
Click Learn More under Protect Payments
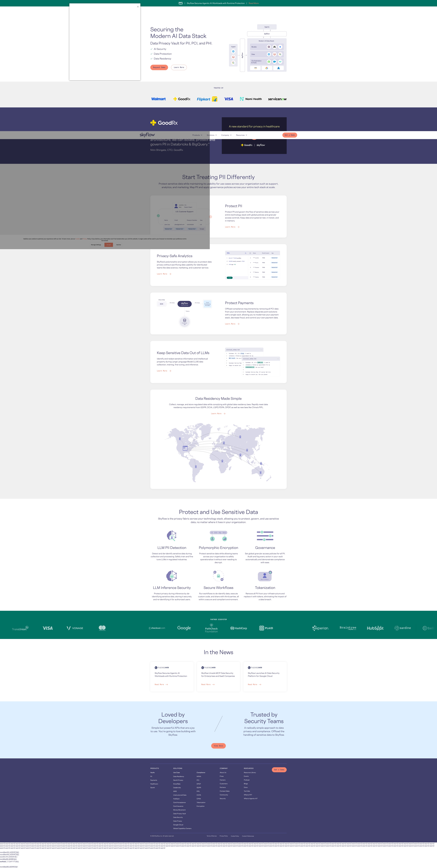(x=232, y=324)
